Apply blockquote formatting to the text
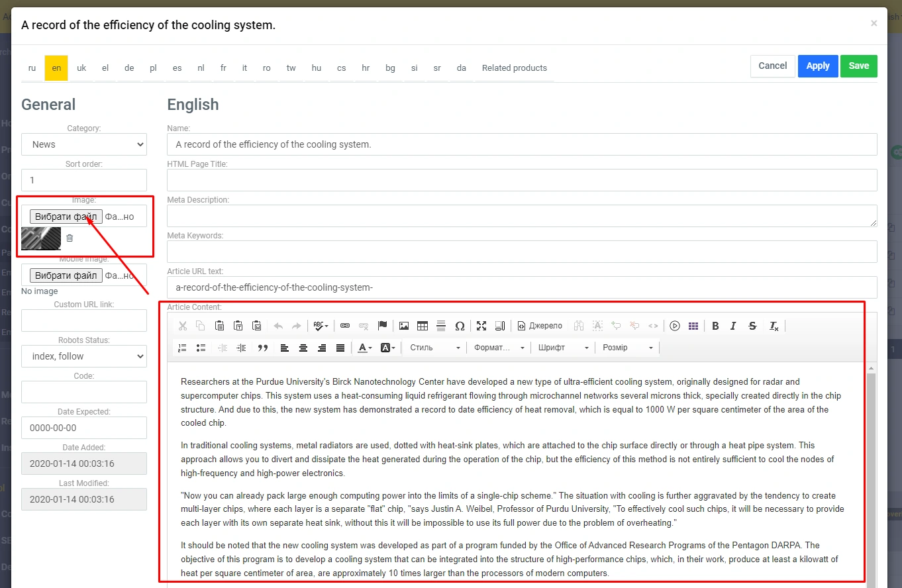The height and width of the screenshot is (588, 902). [x=263, y=348]
